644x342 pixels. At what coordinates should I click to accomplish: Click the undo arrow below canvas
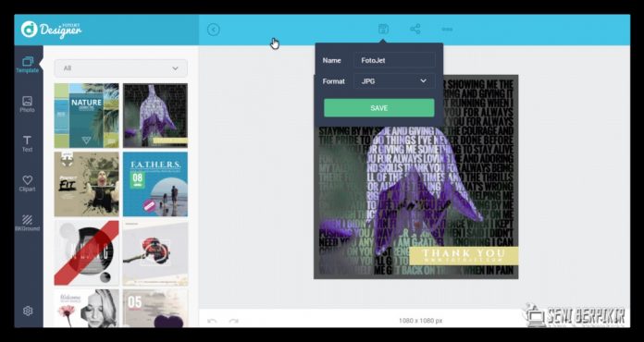click(212, 321)
